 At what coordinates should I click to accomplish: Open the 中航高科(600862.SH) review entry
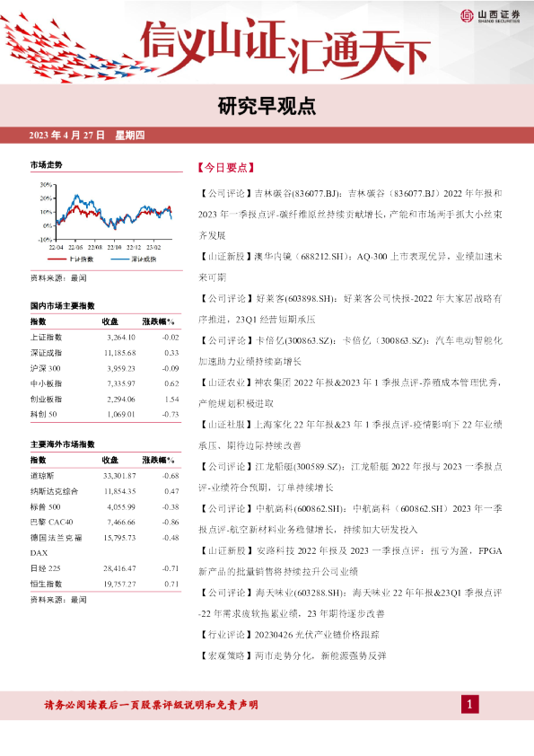pos(350,519)
